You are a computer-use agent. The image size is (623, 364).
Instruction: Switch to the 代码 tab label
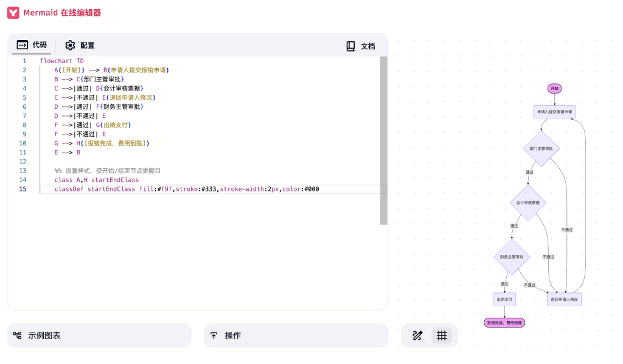[x=40, y=45]
